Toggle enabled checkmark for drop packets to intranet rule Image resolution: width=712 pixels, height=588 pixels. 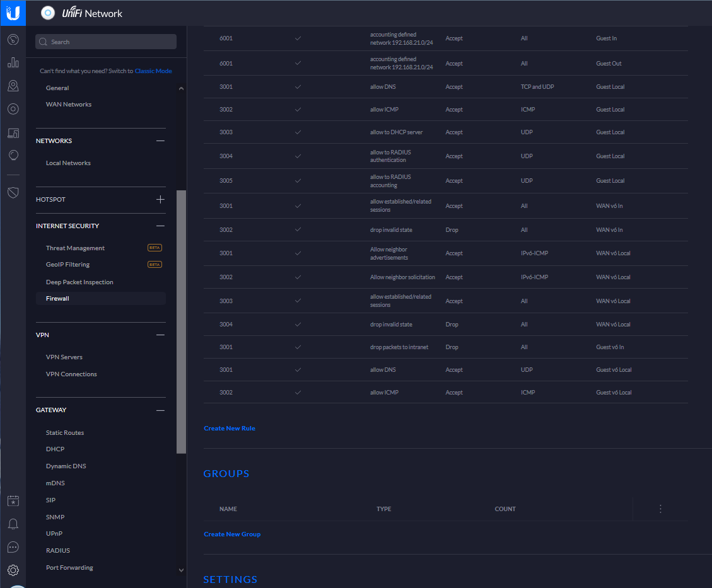pos(298,347)
